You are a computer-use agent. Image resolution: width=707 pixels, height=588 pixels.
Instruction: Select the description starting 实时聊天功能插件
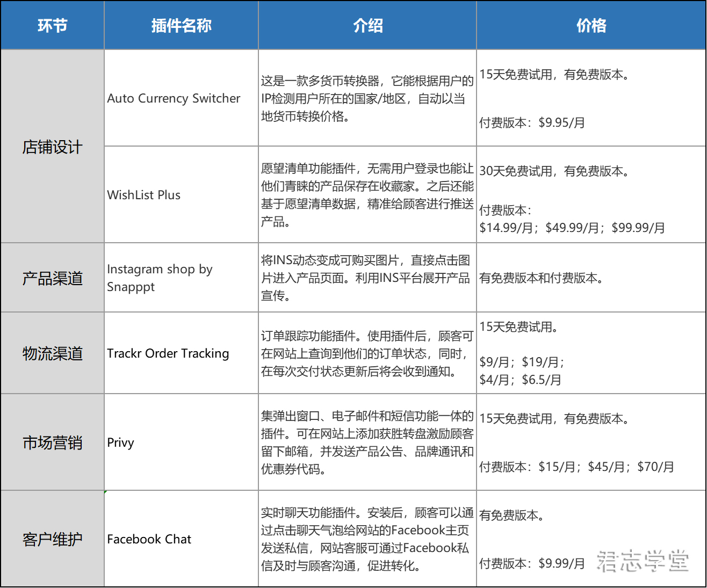pyautogui.click(x=367, y=539)
